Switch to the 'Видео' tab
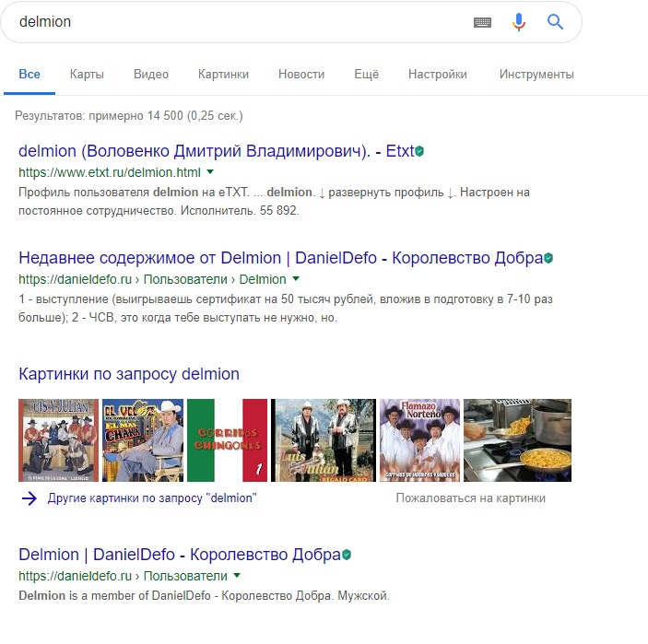The height and width of the screenshot is (644, 648). 151,75
